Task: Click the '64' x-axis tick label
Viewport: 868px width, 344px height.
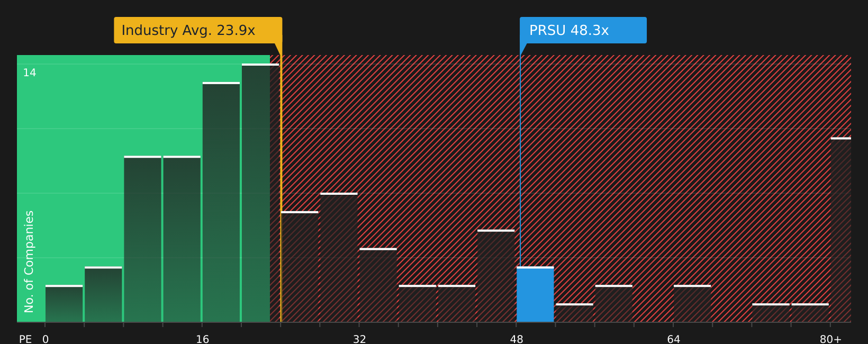Action: 673,339
